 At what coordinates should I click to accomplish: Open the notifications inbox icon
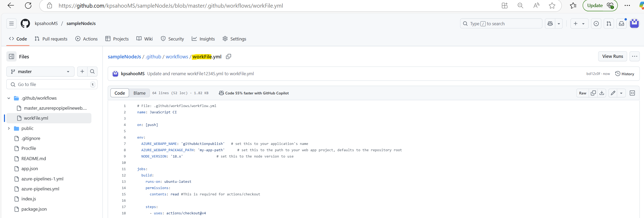[x=622, y=24]
